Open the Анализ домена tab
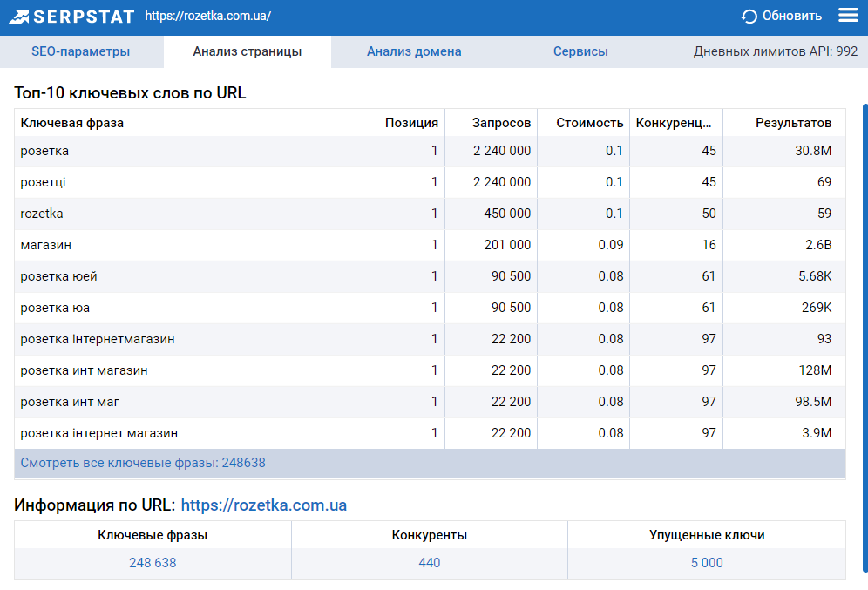The image size is (868, 590). tap(414, 51)
